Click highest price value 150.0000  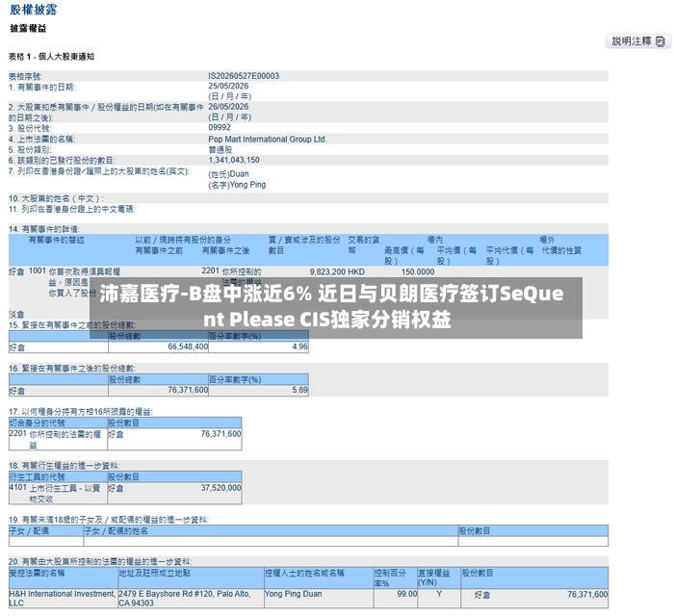[x=417, y=272]
